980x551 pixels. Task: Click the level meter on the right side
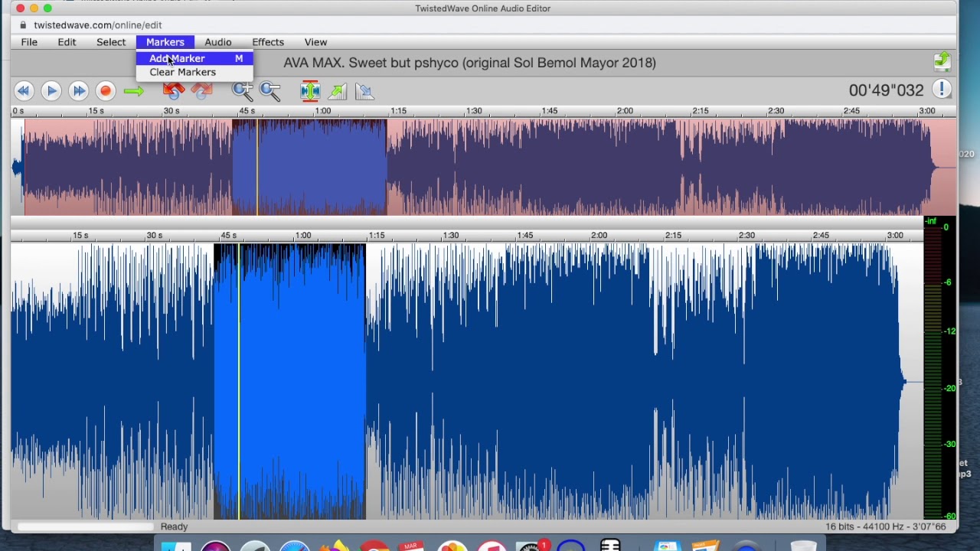(x=934, y=373)
